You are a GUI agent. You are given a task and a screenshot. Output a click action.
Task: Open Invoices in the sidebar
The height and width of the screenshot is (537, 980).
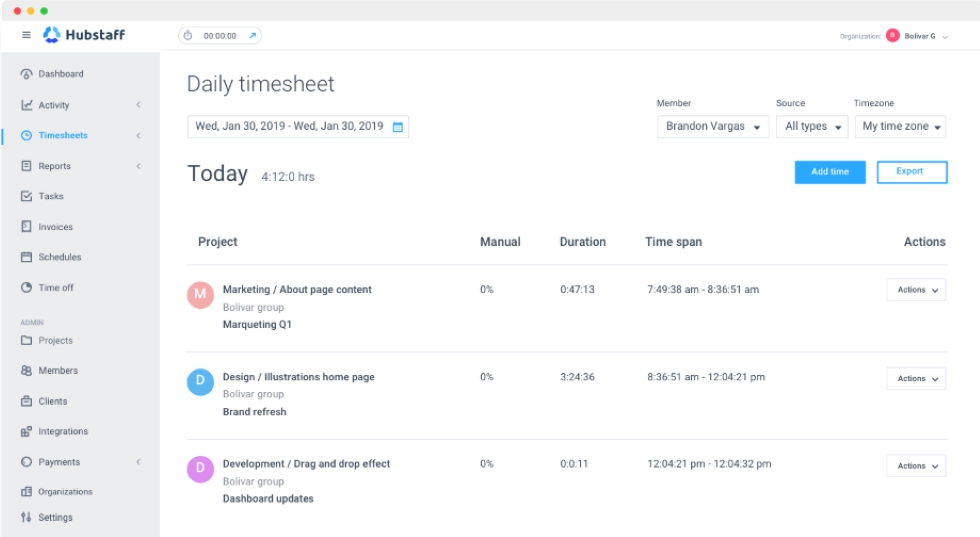(x=56, y=227)
